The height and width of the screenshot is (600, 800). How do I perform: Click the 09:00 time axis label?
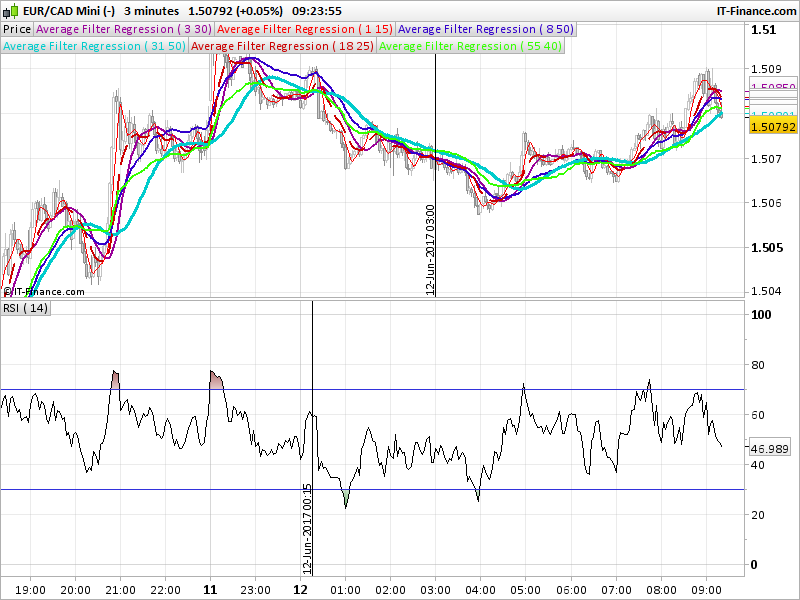[x=707, y=590]
